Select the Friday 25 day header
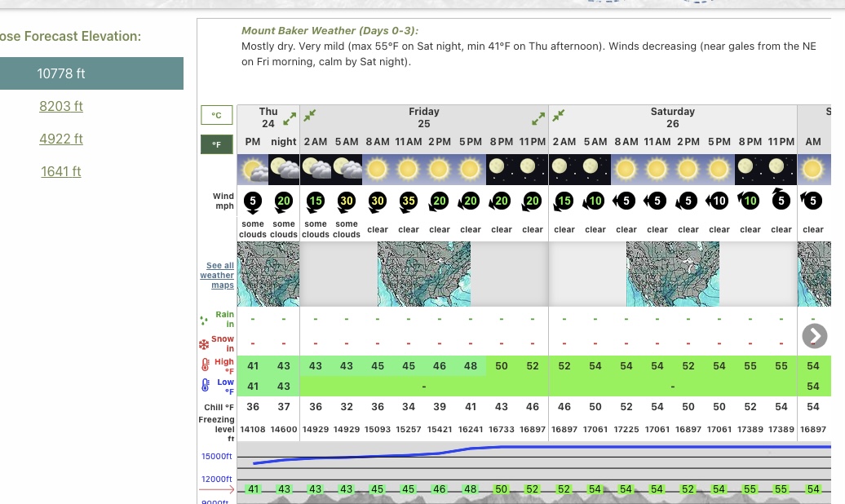This screenshot has height=504, width=845. (424, 117)
